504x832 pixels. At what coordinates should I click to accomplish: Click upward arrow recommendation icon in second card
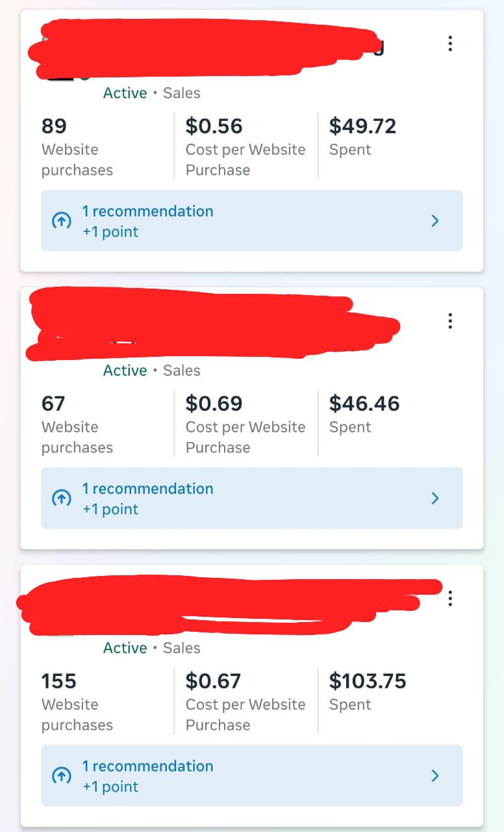(61, 499)
